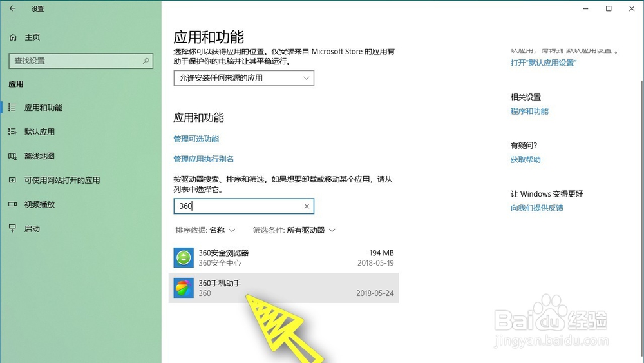Open the 管理可选功能 link
The height and width of the screenshot is (363, 644).
(x=196, y=139)
